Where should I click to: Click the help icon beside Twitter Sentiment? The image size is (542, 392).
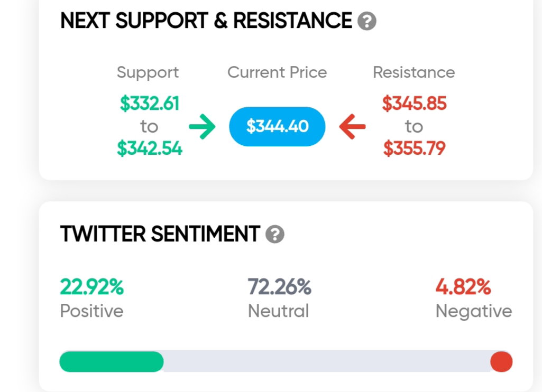275,234
